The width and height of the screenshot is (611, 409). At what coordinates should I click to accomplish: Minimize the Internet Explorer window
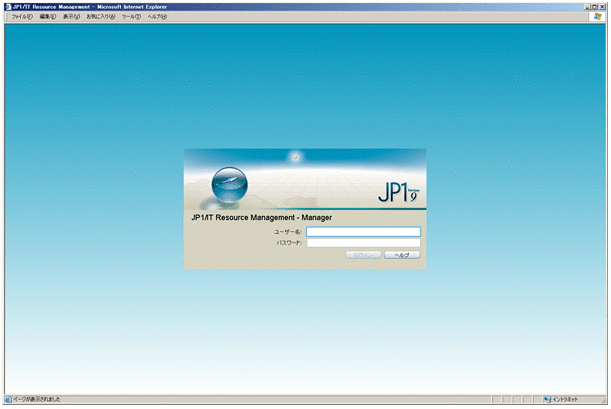point(587,7)
